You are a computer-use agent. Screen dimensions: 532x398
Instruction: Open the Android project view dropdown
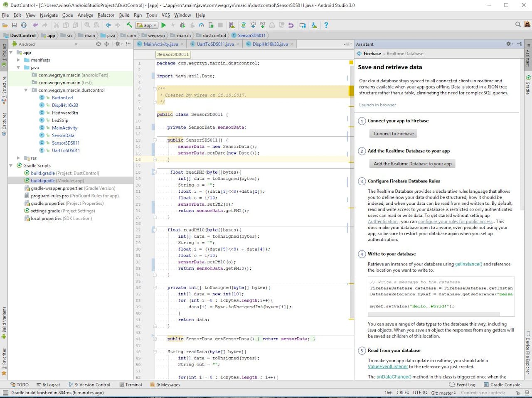pos(76,44)
